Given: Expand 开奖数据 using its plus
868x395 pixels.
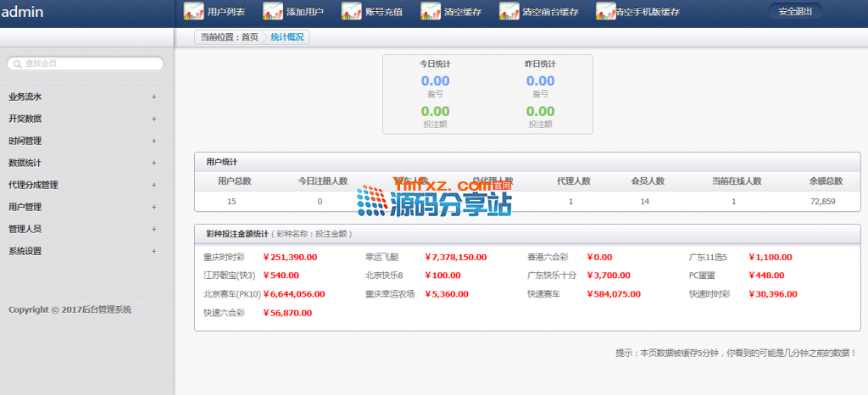Looking at the screenshot, I should [x=153, y=119].
